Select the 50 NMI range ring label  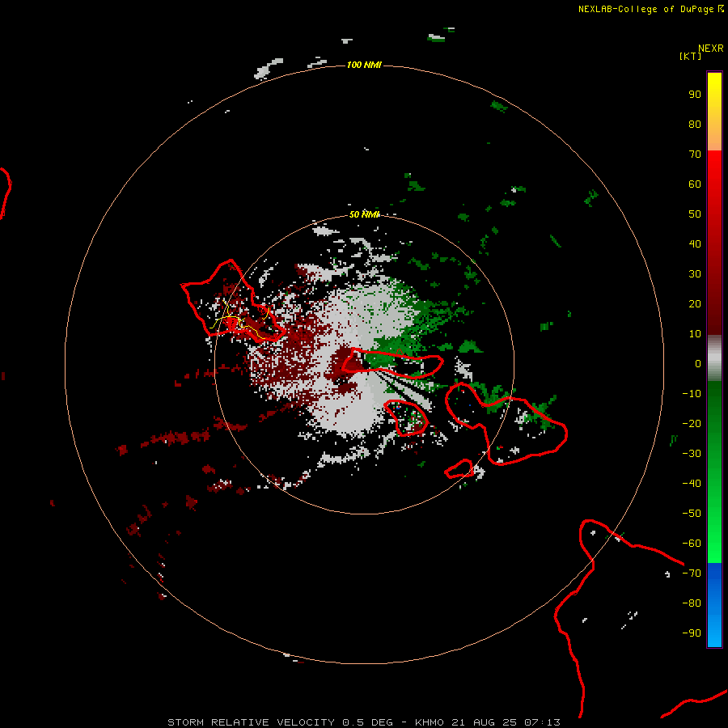[364, 214]
